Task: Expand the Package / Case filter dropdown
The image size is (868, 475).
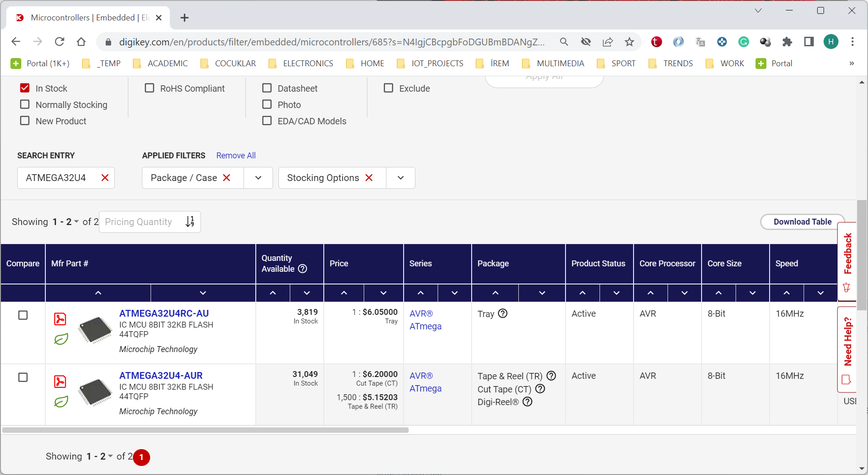Action: click(x=258, y=178)
